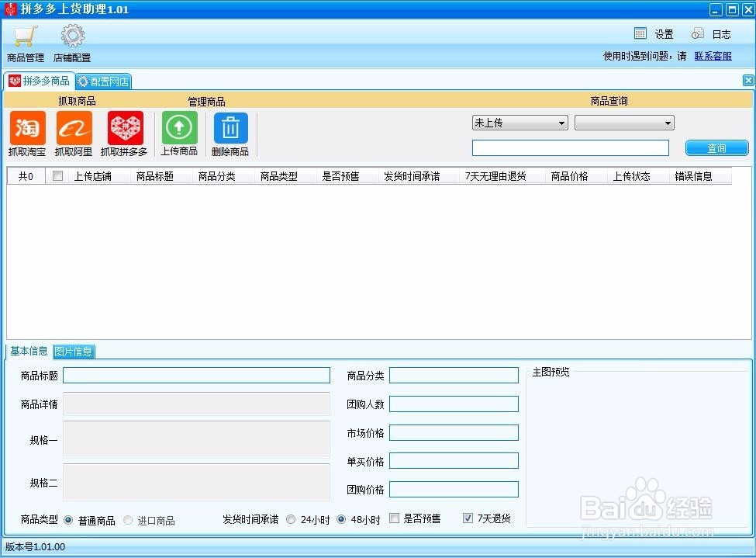
Task: Click the 商品标题 input field
Action: pyautogui.click(x=197, y=375)
